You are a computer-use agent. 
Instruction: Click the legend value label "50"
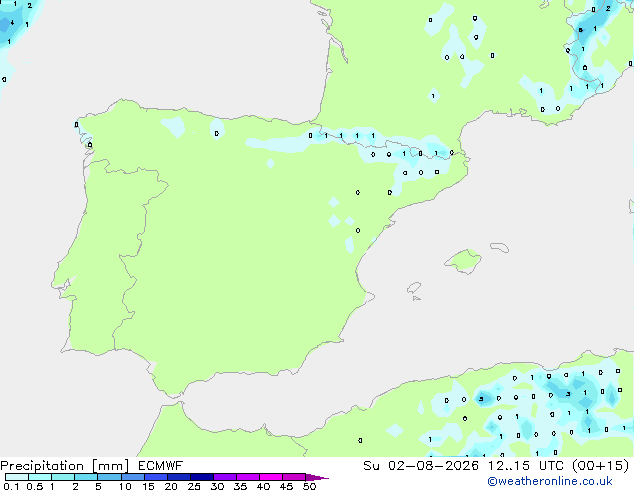[x=310, y=486]
